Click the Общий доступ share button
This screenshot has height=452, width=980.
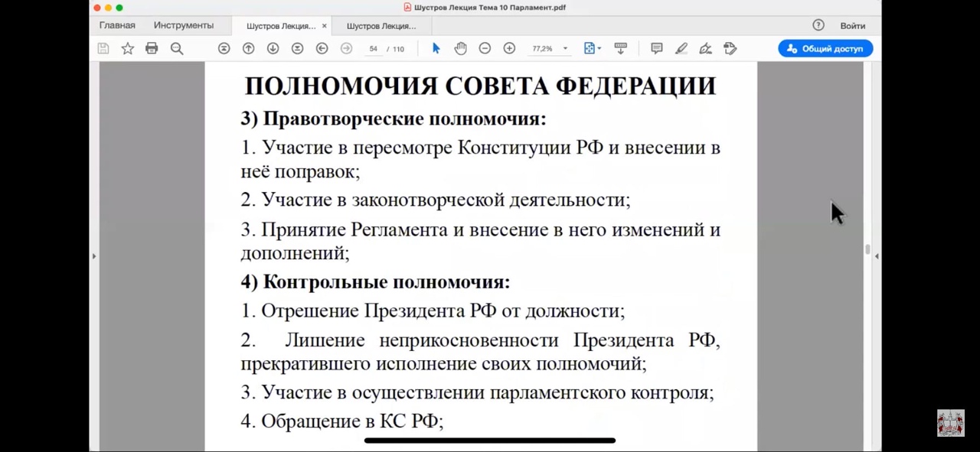825,48
